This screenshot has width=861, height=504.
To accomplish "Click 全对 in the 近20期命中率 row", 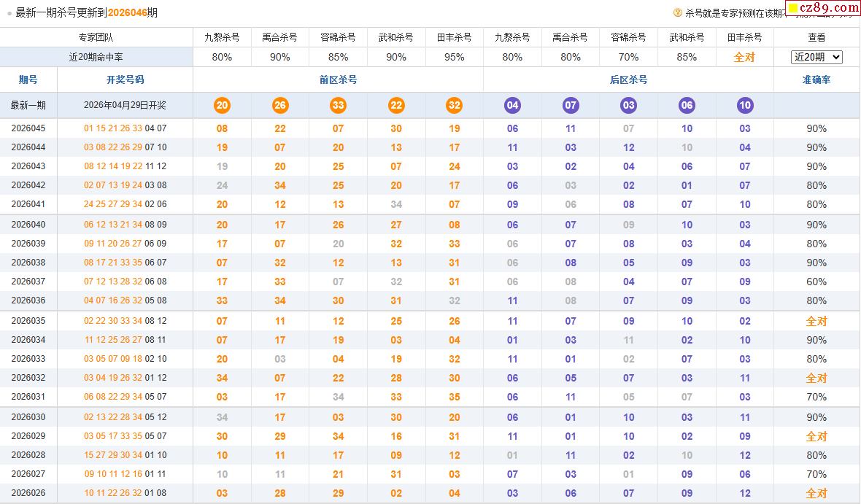I will click(744, 57).
